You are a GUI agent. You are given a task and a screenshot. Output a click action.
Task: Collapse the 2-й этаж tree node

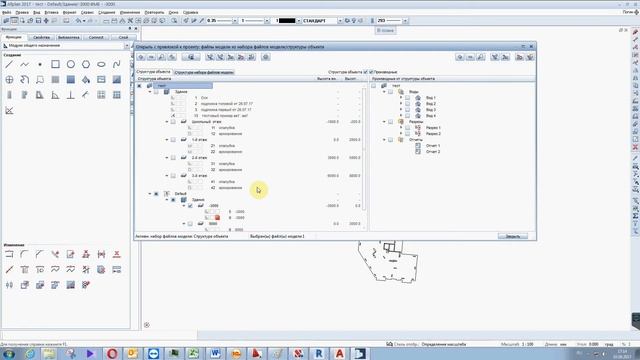click(167, 158)
